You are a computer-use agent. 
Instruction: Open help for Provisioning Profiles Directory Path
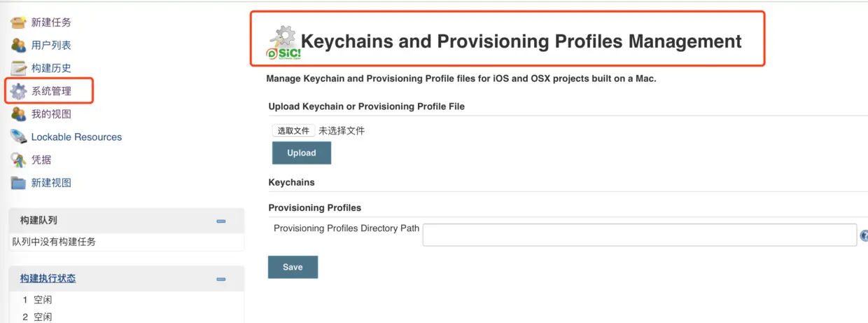coord(864,236)
